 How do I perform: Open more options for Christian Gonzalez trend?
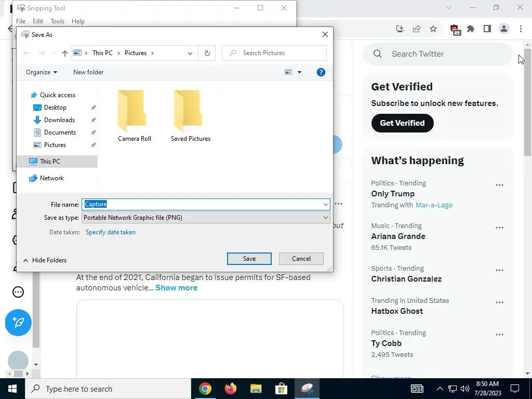pyautogui.click(x=499, y=270)
